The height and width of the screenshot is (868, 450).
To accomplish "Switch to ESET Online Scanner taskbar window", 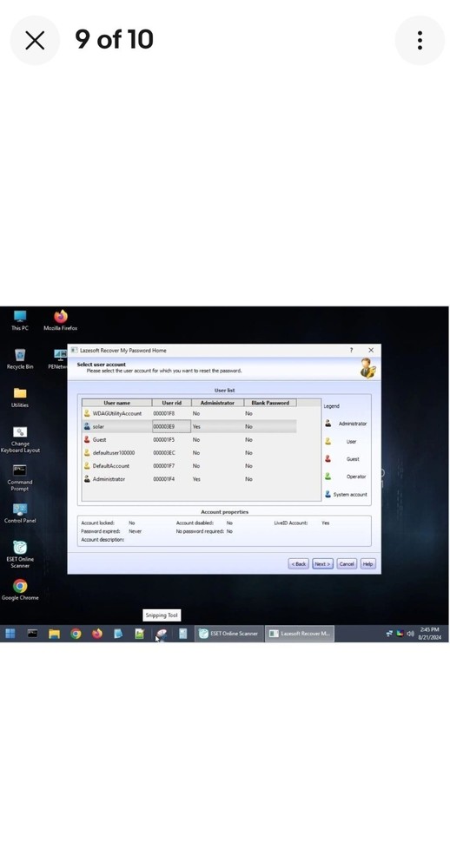I will 228,634.
